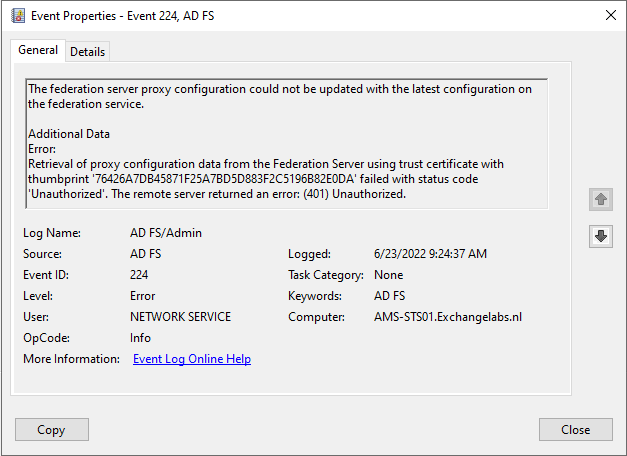Switch to the Details tab
Image resolution: width=627 pixels, height=456 pixels.
click(87, 52)
